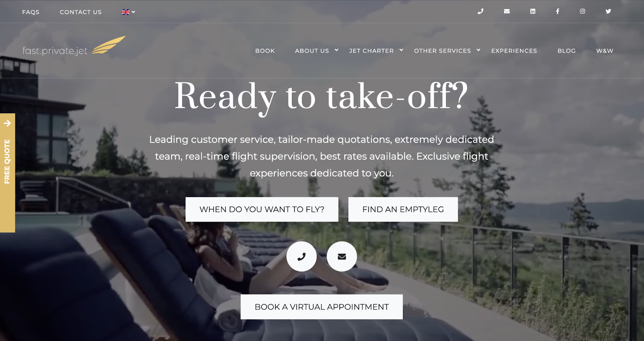Go to the Experiences menu item

(x=514, y=51)
